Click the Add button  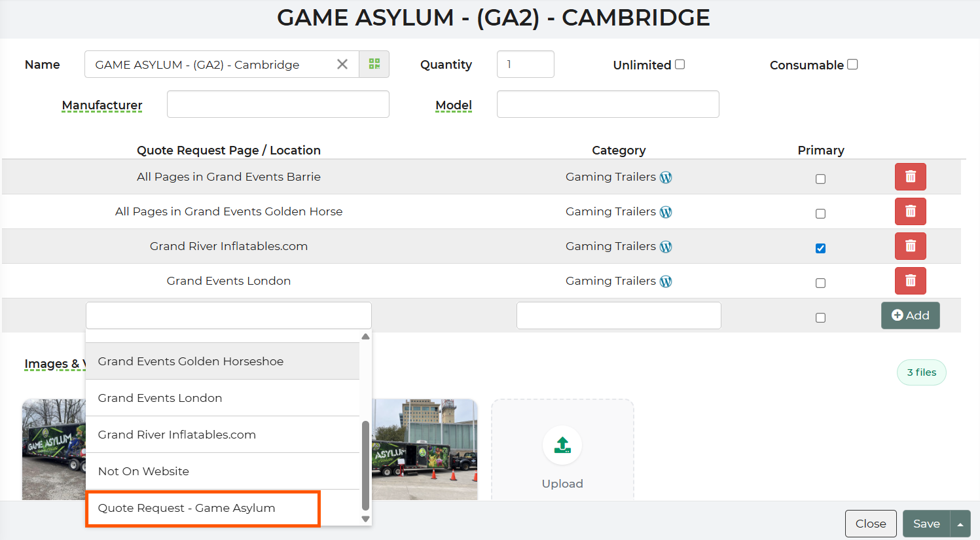911,315
